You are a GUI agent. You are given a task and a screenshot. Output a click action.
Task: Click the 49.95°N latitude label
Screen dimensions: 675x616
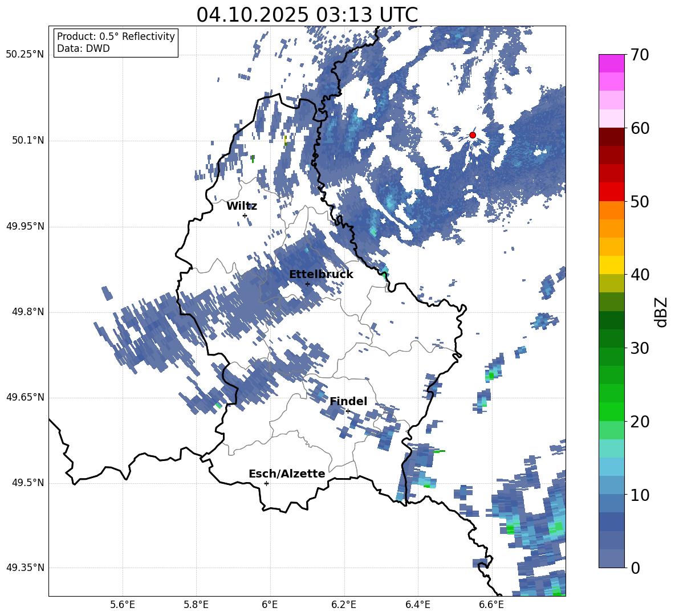click(x=25, y=226)
